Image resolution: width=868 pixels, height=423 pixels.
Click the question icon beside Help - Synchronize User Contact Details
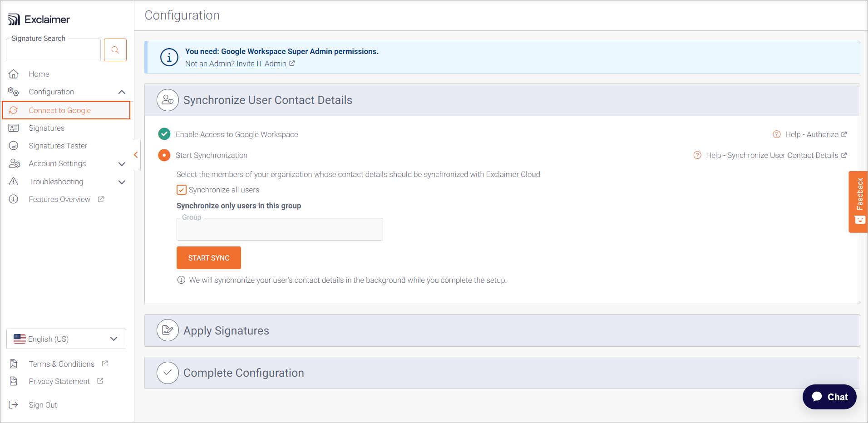click(697, 155)
